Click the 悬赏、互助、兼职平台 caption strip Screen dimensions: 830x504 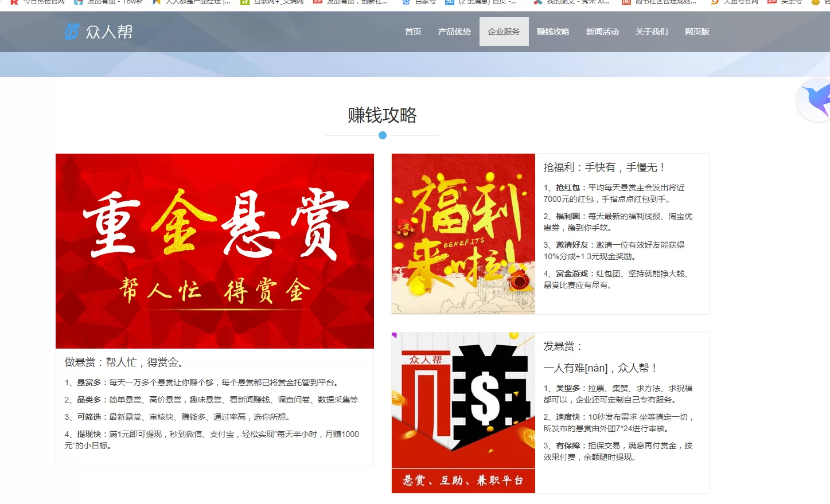tap(463, 480)
